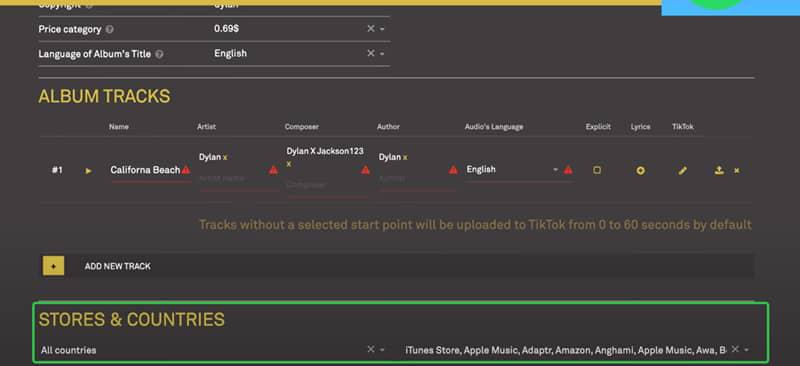Expand the stores dropdown arrow

[x=746, y=350]
